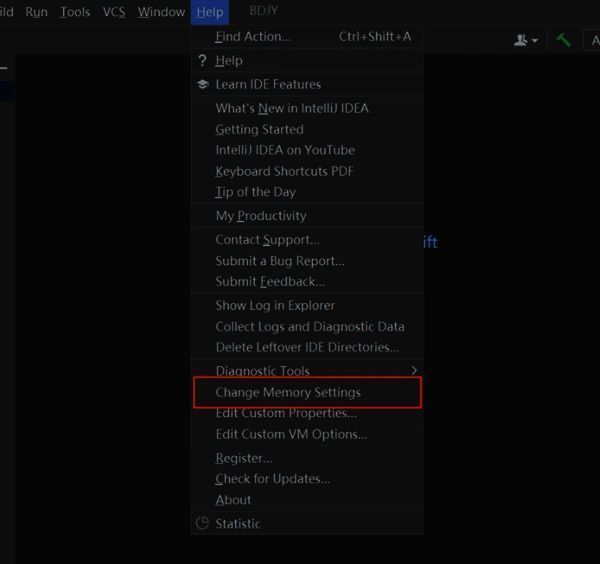Choose Submit Feedback...
600x564 pixels.
tap(307, 282)
